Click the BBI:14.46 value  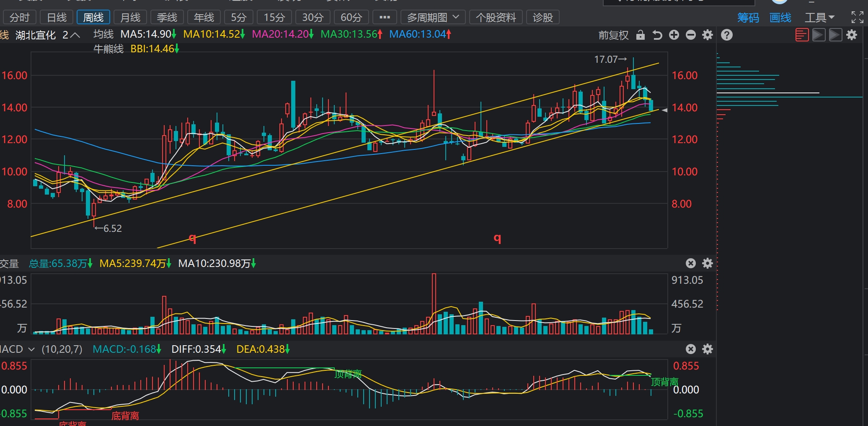click(x=155, y=49)
